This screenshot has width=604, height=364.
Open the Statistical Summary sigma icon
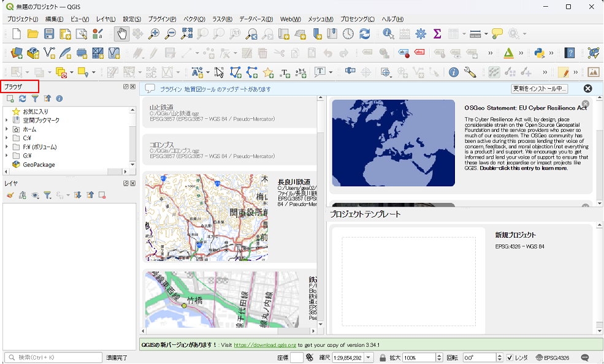[437, 34]
